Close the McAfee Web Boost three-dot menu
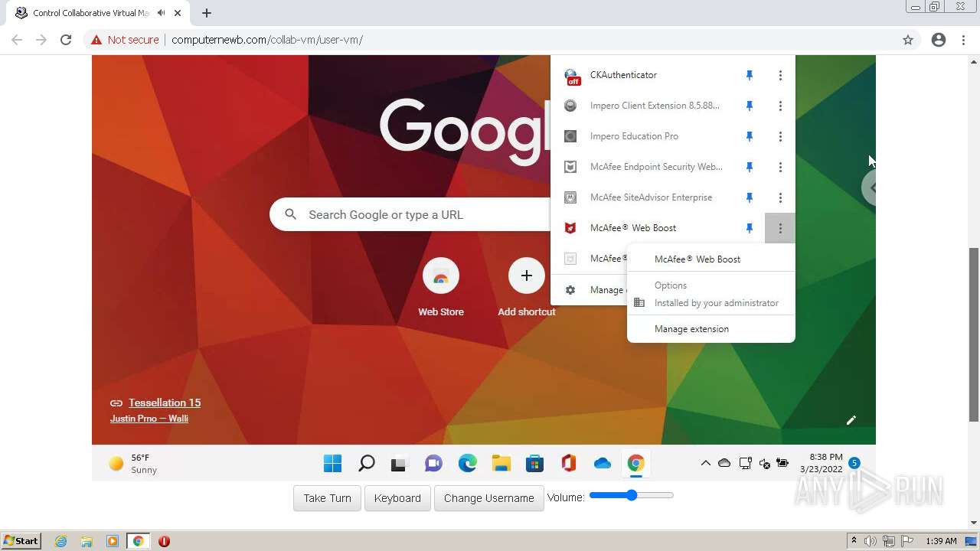Screen dimensions: 980x551 [x=780, y=228]
